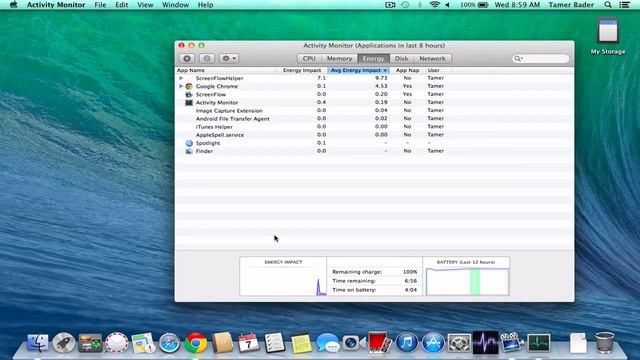This screenshot has height=360, width=640.
Task: Click the Battery last 12 hours graph
Action: [467, 282]
